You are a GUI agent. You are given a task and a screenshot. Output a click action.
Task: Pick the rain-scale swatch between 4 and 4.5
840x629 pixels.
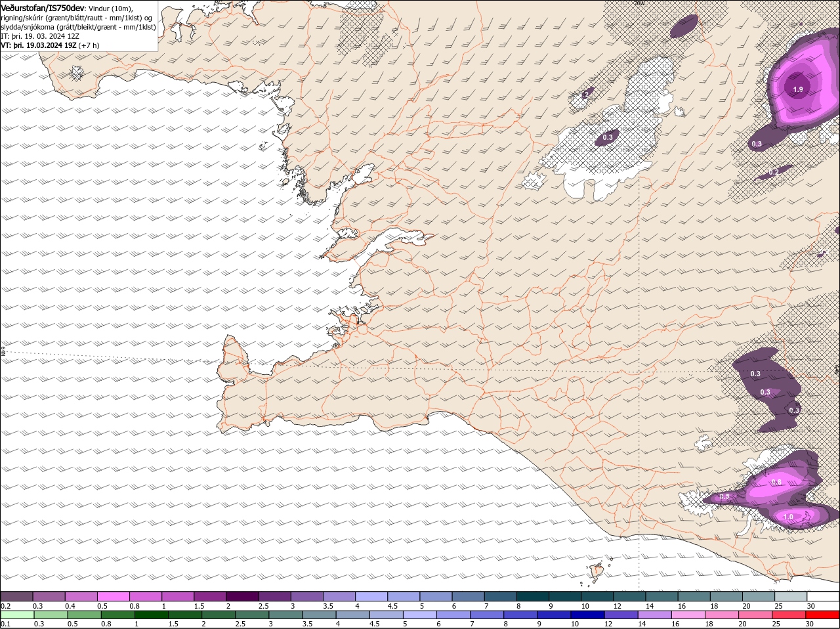[353, 615]
